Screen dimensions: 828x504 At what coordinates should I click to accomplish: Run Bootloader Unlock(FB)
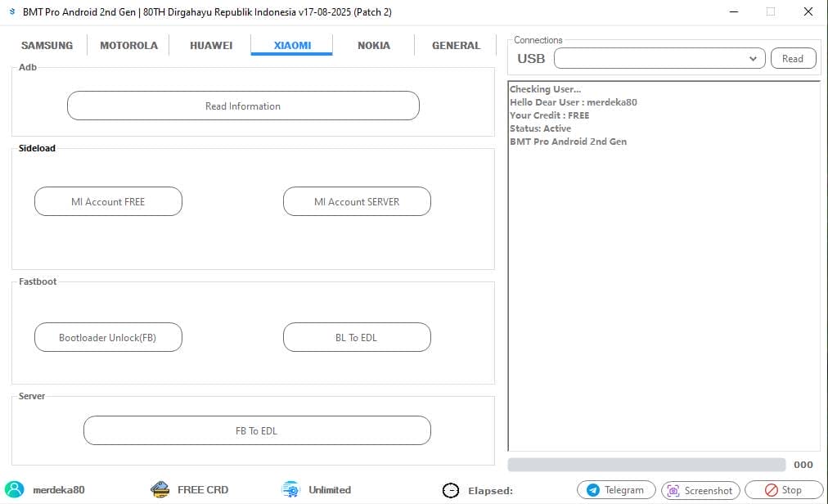[108, 337]
